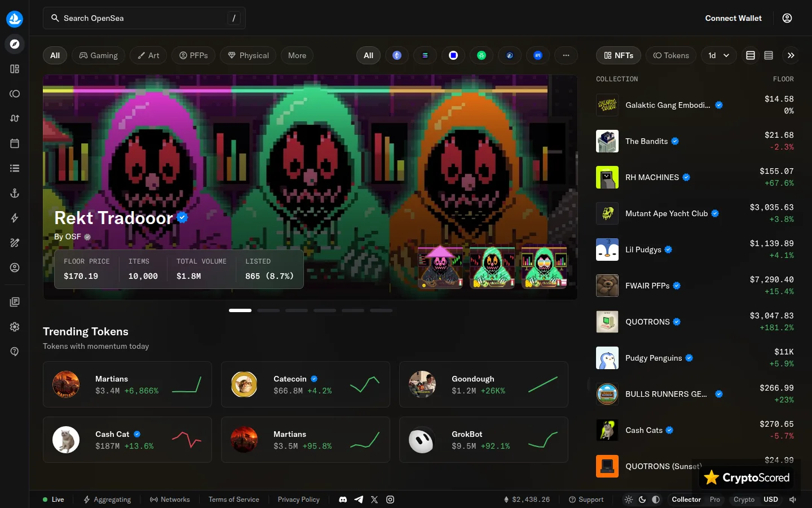Show prices in Crypto
The image size is (812, 508).
tap(744, 500)
